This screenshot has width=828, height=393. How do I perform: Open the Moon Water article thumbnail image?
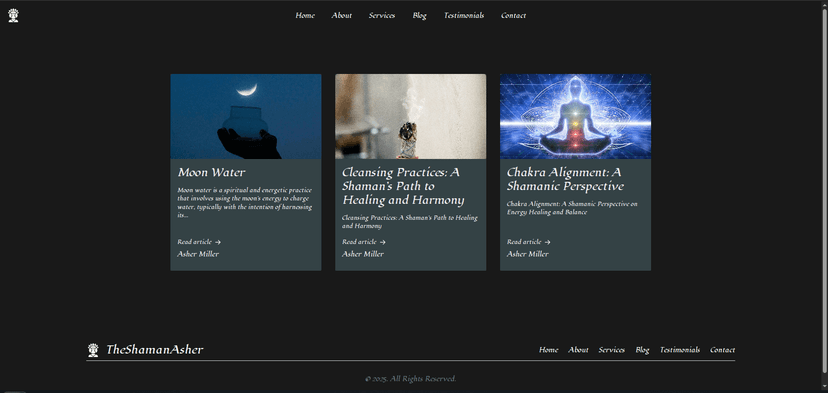246,116
